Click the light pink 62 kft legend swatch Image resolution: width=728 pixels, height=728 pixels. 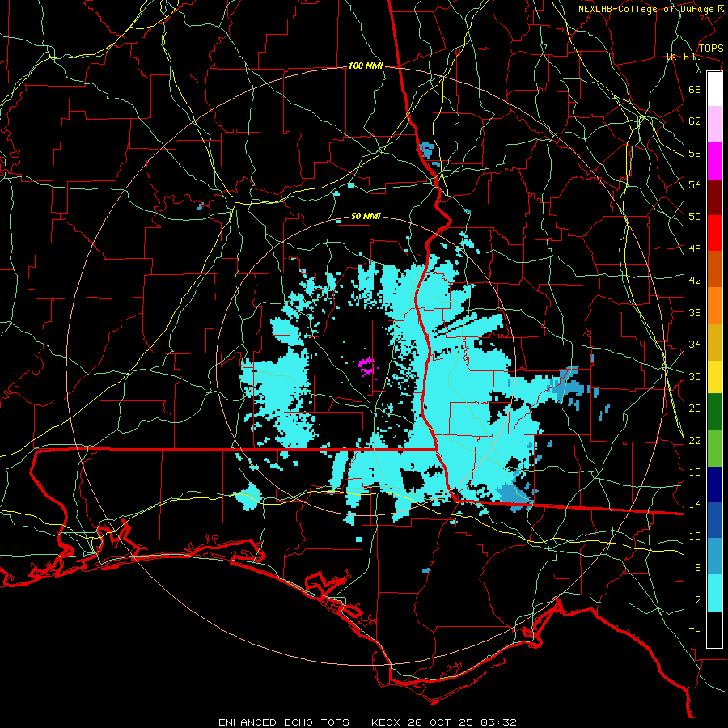click(x=714, y=124)
